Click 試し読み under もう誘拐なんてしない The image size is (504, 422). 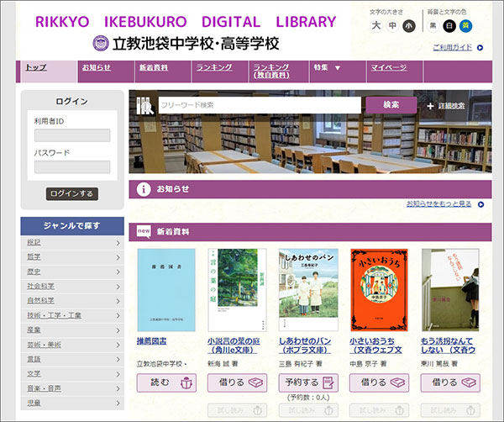[x=450, y=410]
